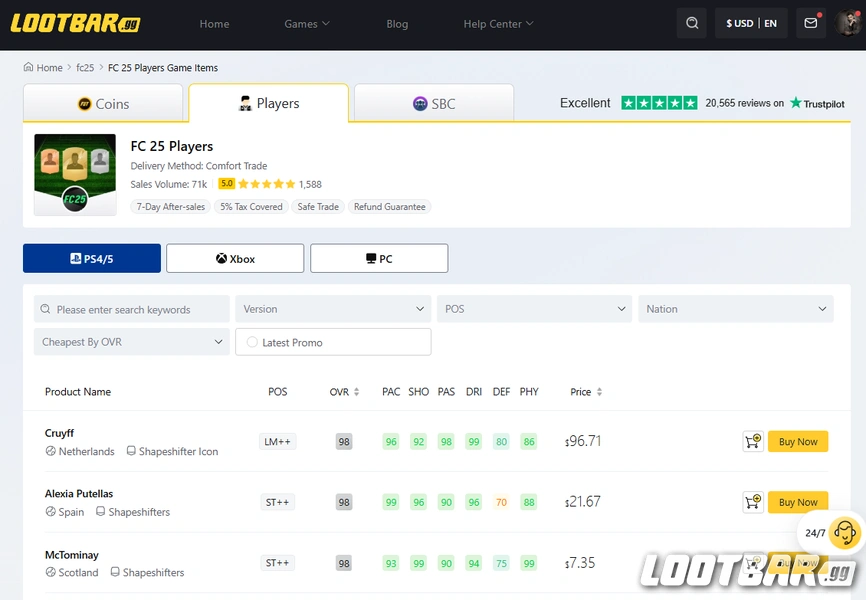Sort by Price arrows icon
Viewport: 866px width, 600px height.
click(599, 392)
